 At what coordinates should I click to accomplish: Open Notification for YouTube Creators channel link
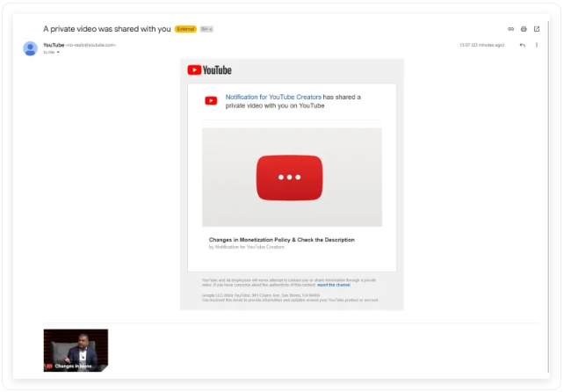273,98
